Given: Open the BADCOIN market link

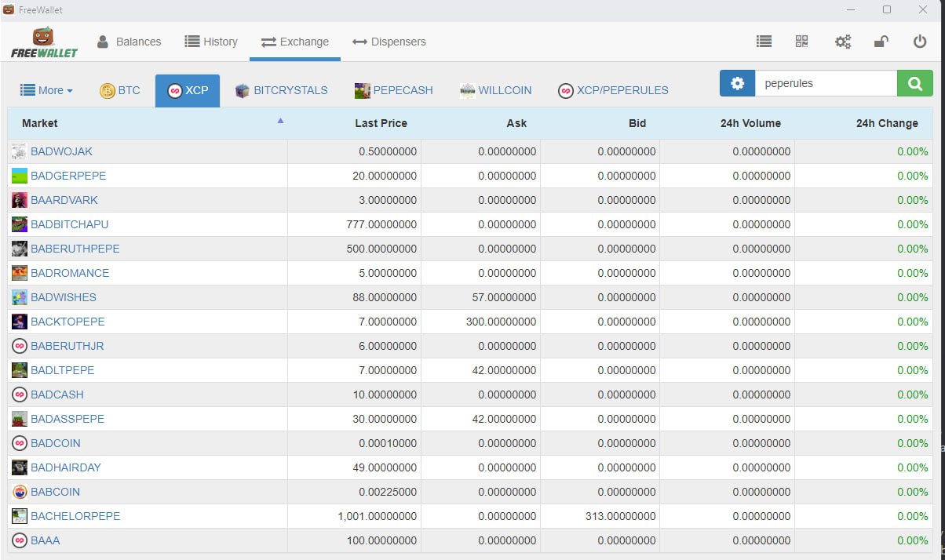Looking at the screenshot, I should pyautogui.click(x=56, y=443).
